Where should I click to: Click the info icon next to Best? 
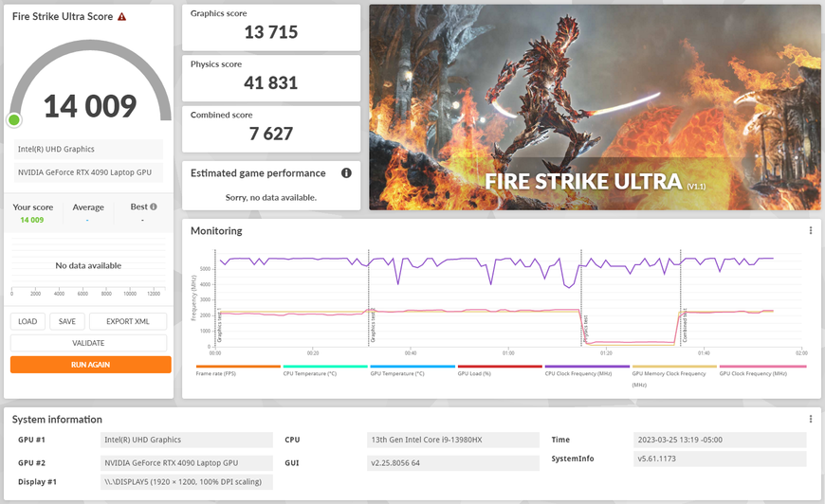(x=154, y=207)
